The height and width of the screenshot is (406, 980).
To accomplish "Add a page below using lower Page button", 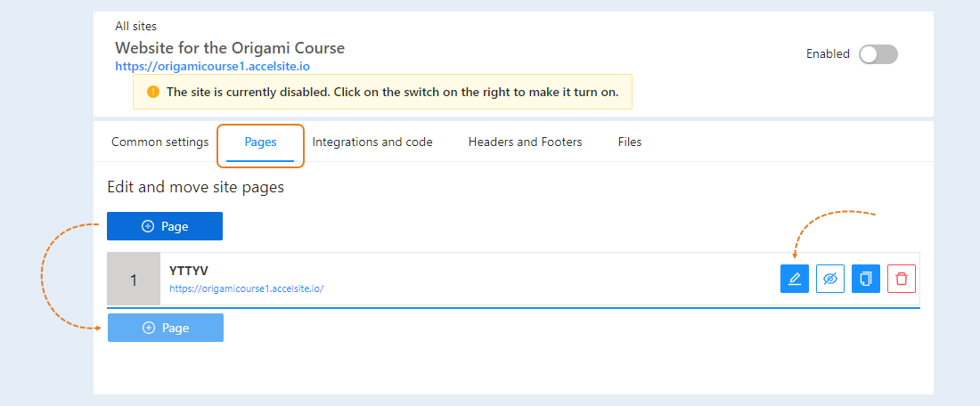I will pyautogui.click(x=165, y=328).
